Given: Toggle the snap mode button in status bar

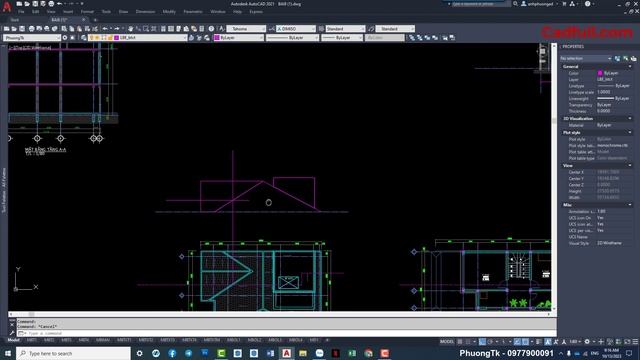Looking at the screenshot, I should pos(467,341).
